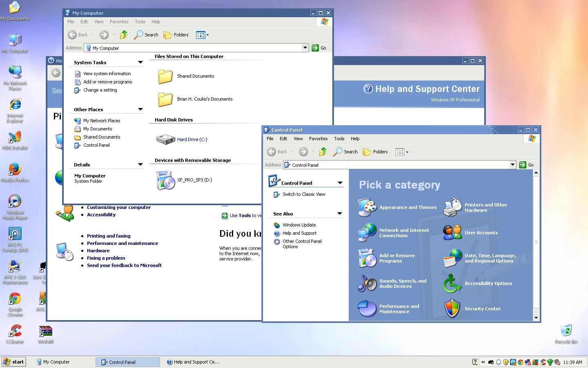This screenshot has width=588, height=368.
Task: Switch to Classic View in Control Panel
Action: coord(303,194)
